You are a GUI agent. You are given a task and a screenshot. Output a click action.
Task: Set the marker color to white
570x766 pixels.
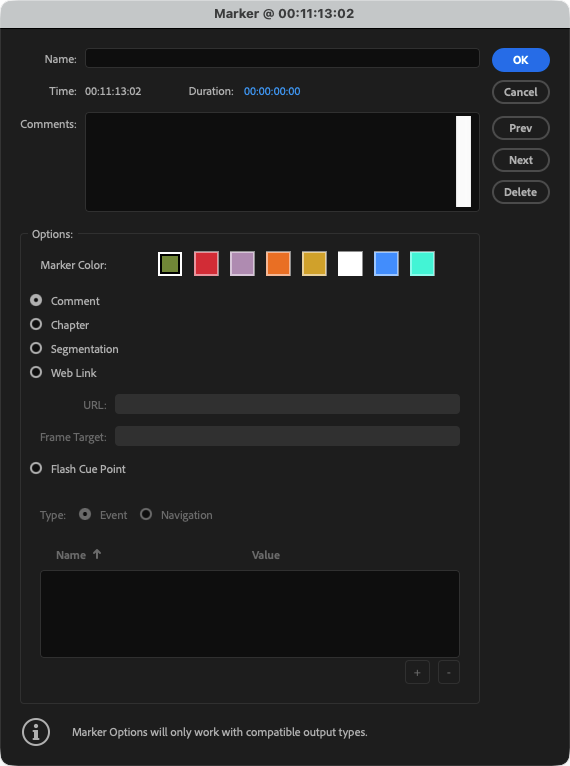(x=350, y=264)
